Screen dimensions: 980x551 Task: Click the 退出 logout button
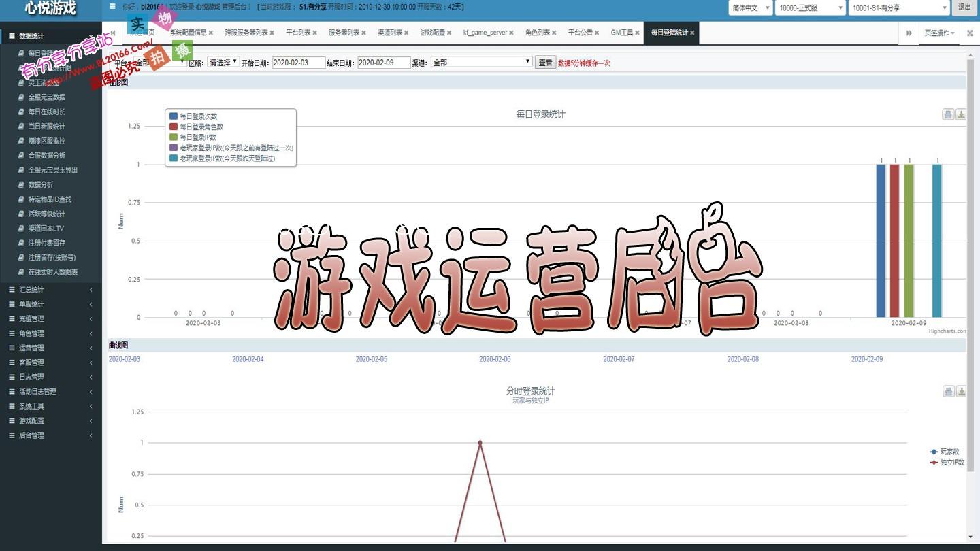[964, 7]
